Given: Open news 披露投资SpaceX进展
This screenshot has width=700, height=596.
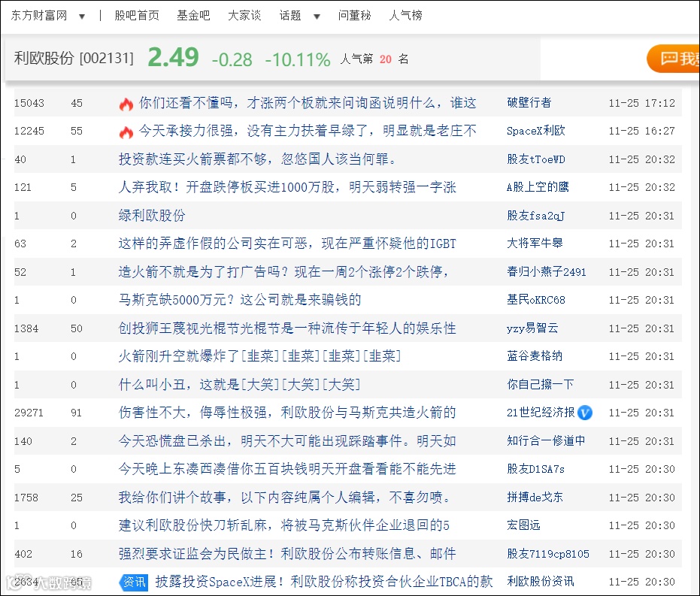Looking at the screenshot, I should click(x=324, y=581).
